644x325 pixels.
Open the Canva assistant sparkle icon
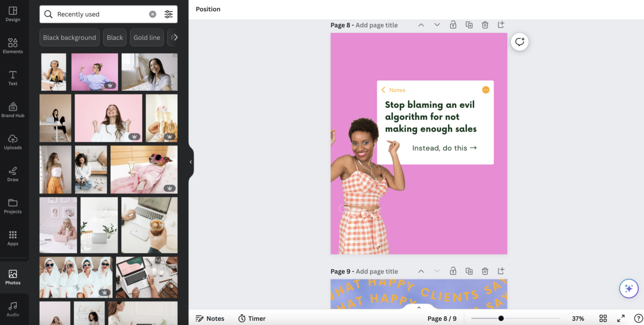628,288
